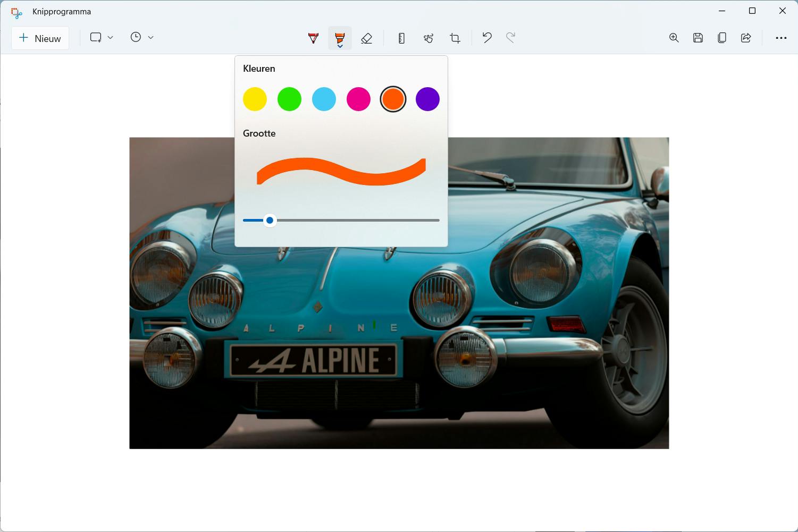
Task: Redo the last undone action
Action: pos(510,38)
